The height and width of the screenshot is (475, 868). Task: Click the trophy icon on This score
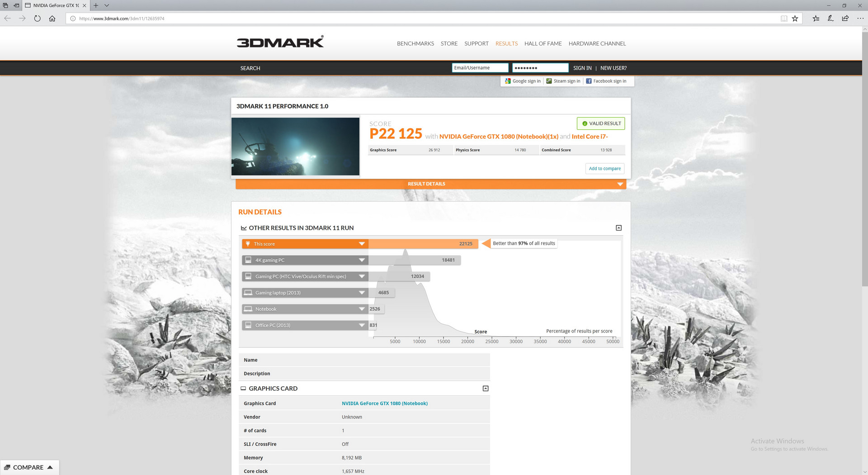[248, 244]
